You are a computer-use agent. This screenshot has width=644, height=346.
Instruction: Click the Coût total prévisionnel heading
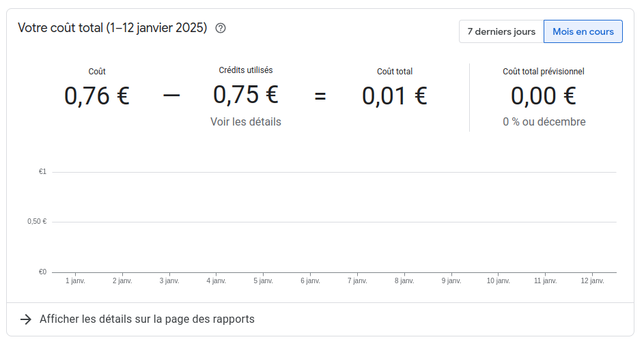(544, 72)
